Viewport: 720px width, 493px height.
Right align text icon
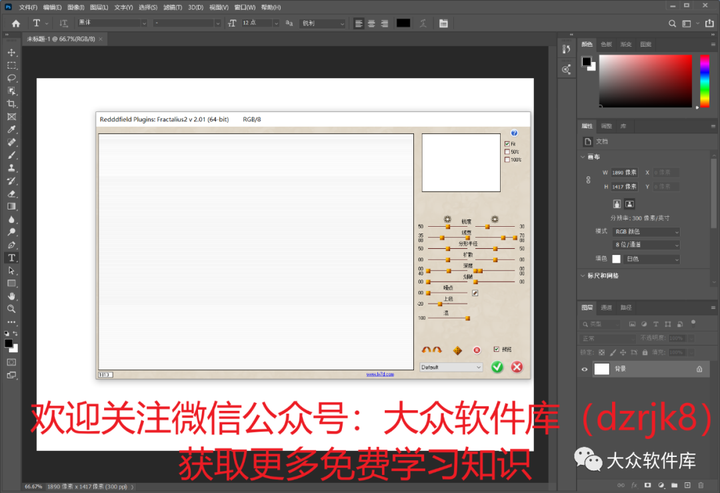click(384, 23)
